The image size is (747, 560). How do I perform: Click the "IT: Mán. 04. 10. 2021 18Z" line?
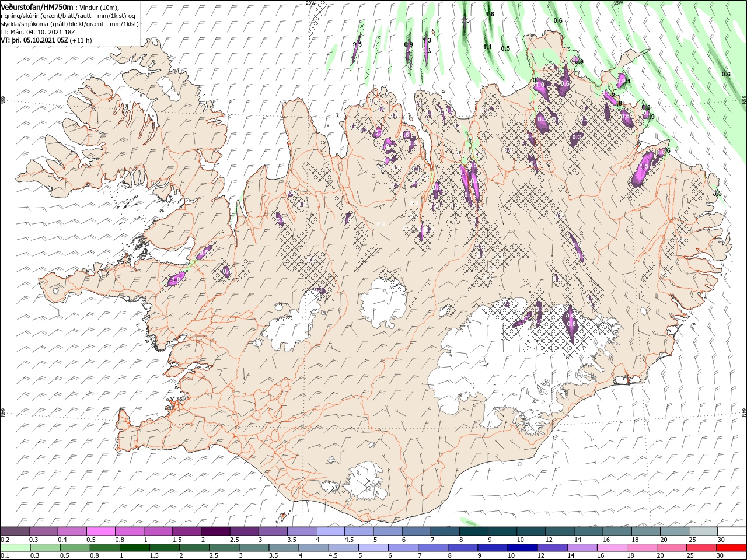tap(39, 32)
